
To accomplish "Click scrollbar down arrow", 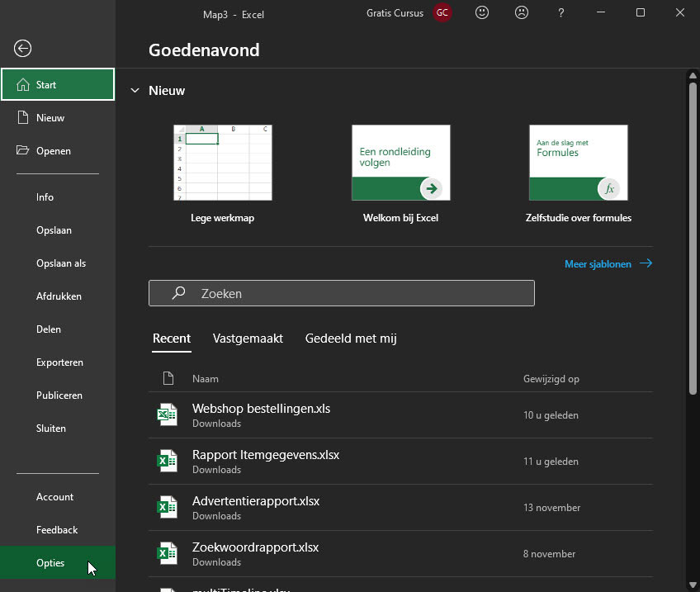I will [x=693, y=585].
